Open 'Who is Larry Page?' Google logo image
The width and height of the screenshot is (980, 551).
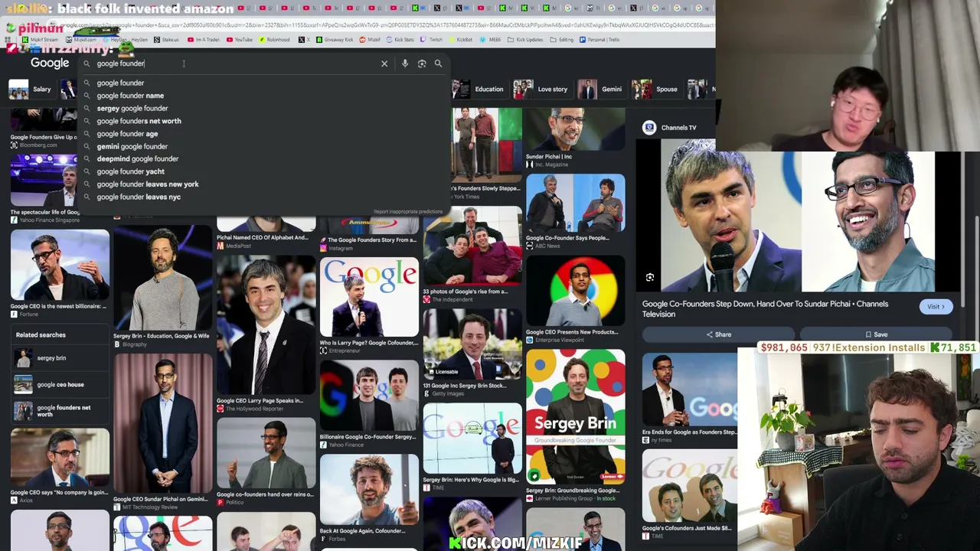[369, 298]
